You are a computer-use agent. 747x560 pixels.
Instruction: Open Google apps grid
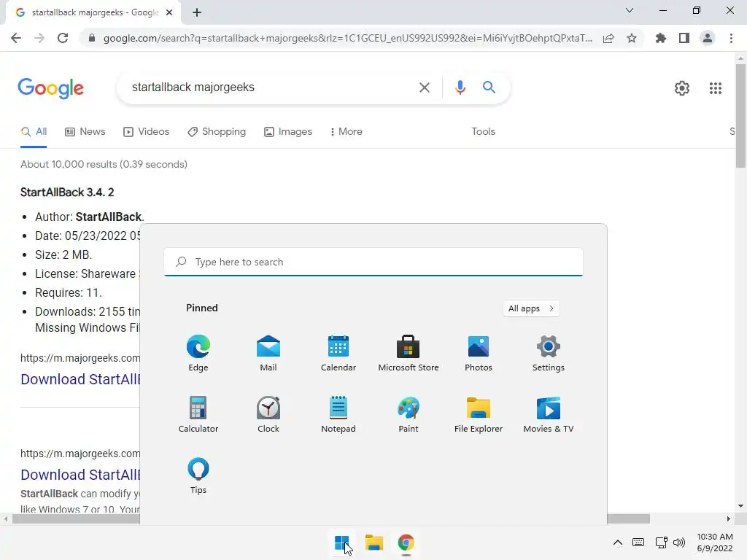click(x=716, y=88)
